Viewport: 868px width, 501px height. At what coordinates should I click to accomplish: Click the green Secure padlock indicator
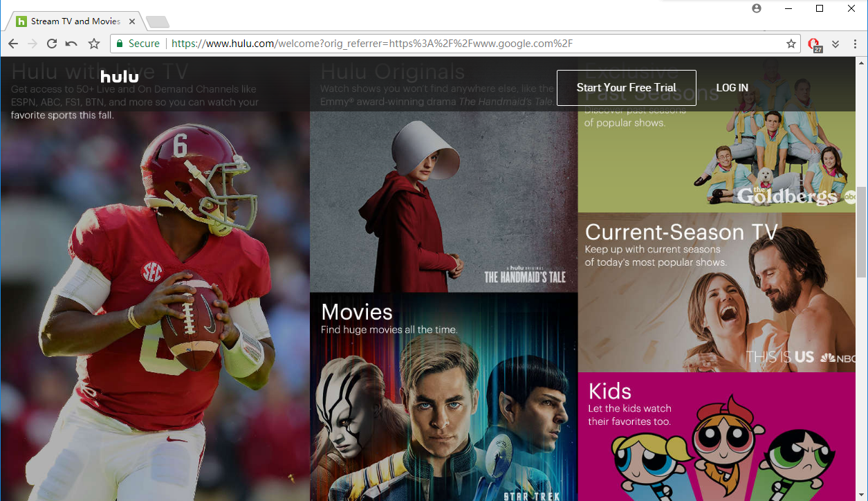click(x=138, y=44)
